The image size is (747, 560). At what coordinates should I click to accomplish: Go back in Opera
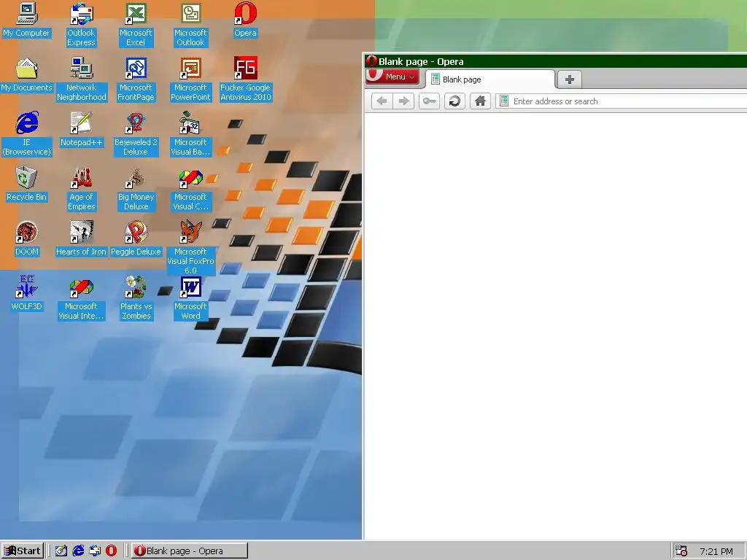(x=382, y=101)
